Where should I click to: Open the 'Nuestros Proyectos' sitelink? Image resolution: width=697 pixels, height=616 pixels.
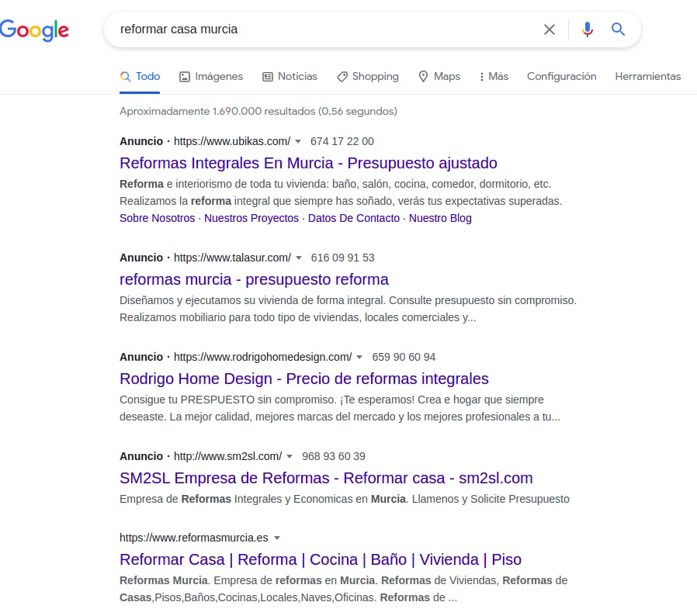(251, 218)
